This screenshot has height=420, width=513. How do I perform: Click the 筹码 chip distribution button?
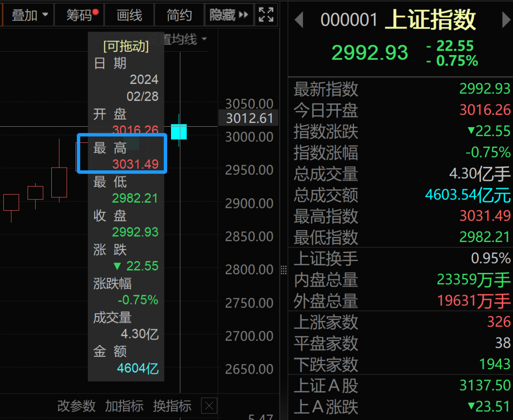click(x=79, y=15)
